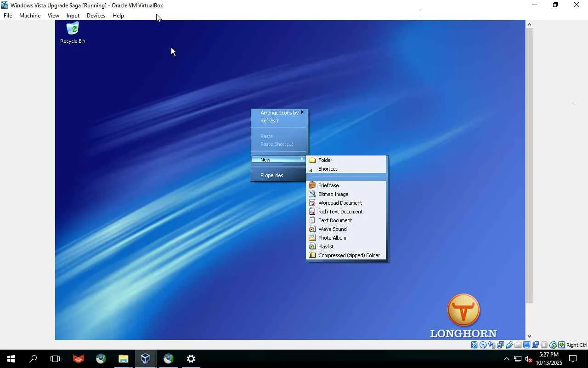Click the USB plug indicator in status bar
588x368 pixels.
pyautogui.click(x=509, y=345)
